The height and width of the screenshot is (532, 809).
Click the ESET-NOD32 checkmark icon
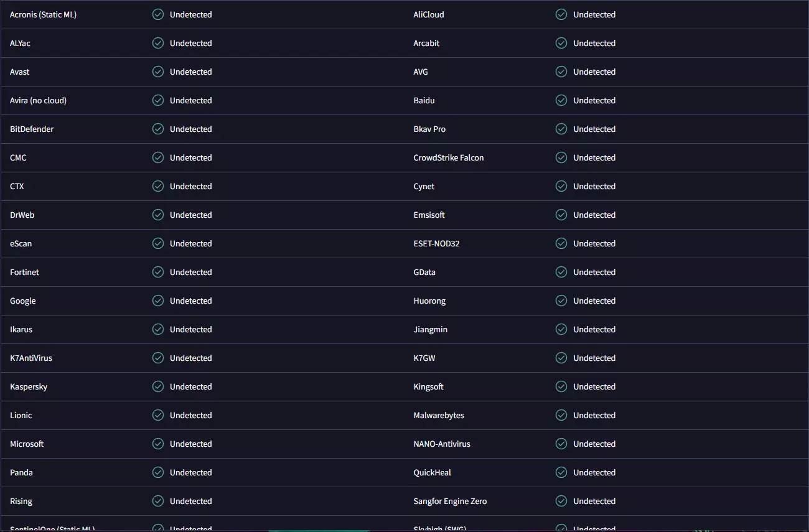[561, 243]
